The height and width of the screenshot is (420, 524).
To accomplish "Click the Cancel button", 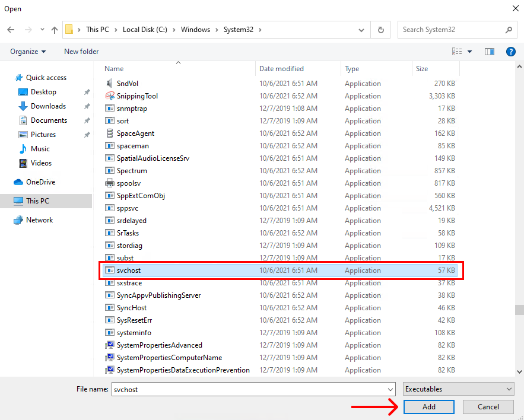I will pyautogui.click(x=488, y=407).
